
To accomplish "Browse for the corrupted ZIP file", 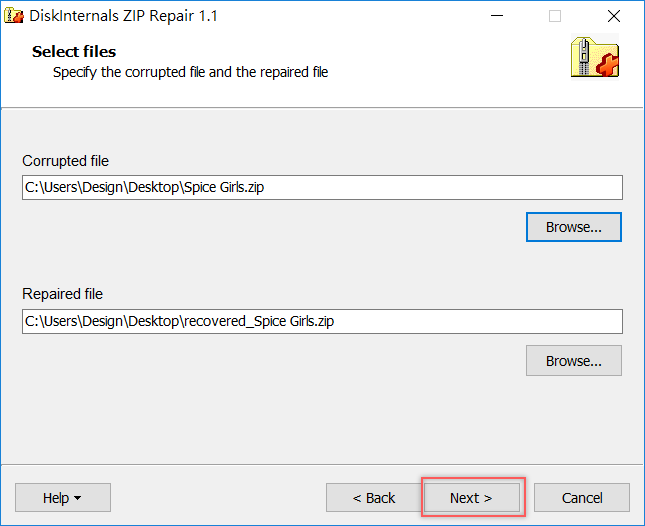I will pos(573,227).
